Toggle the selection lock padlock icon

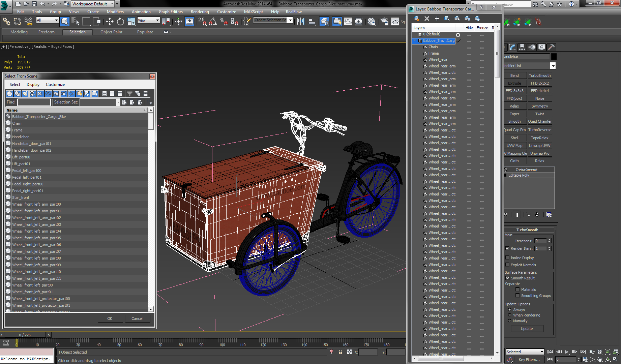[x=340, y=352]
